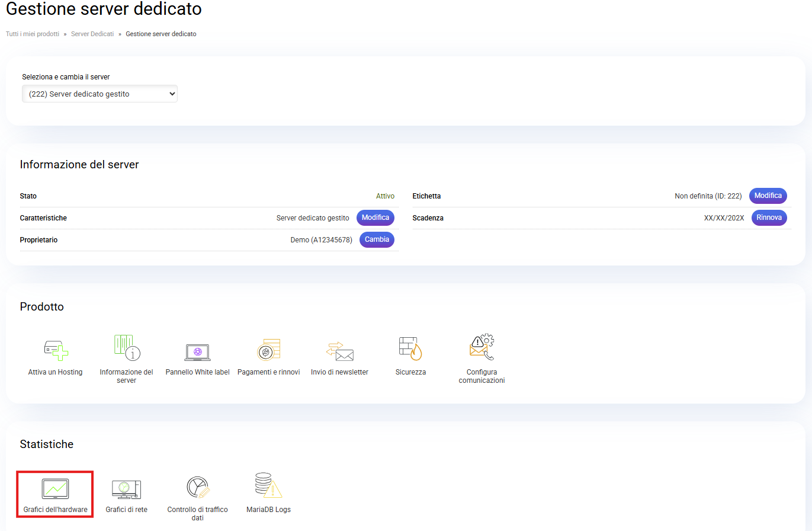The image size is (812, 531).
Task: Open Grafici dell'hardware statistics icon
Action: [x=55, y=489]
